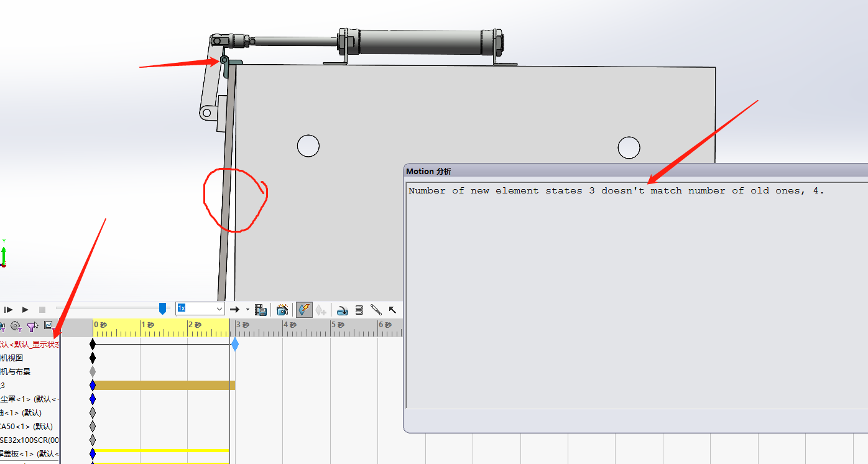
Task: Click the gear filter icon above tree
Action: point(16,327)
